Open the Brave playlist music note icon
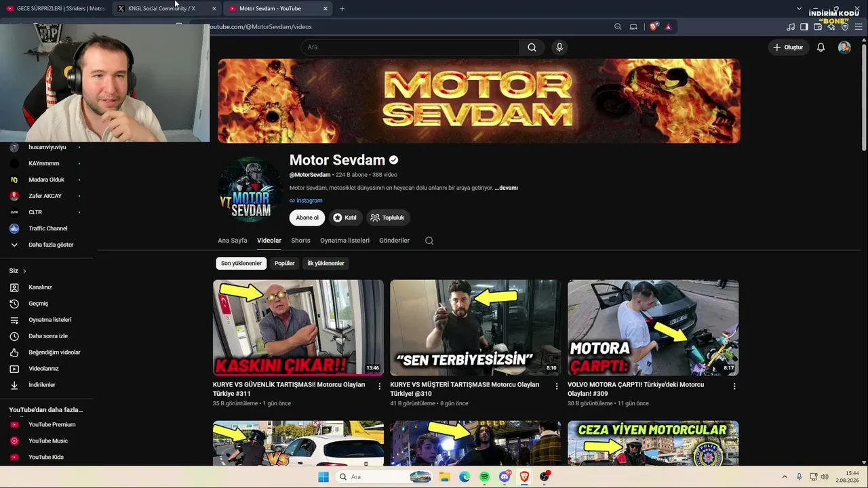This screenshot has height=488, width=868. pos(791,27)
